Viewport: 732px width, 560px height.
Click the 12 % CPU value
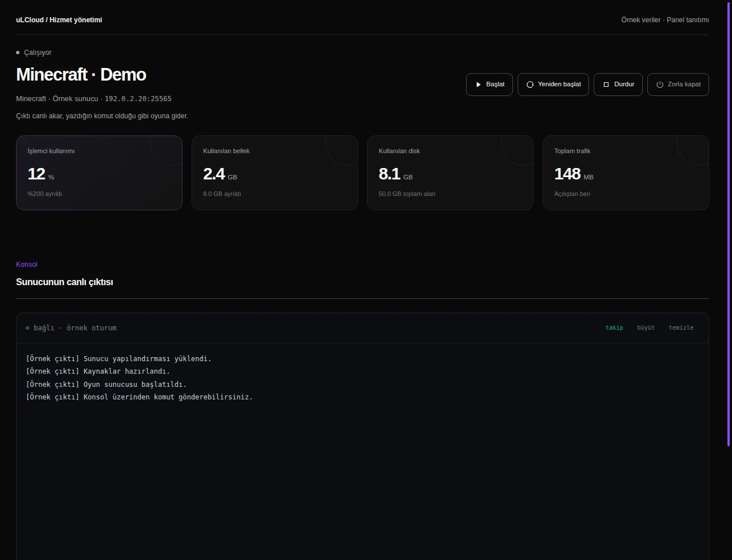point(41,174)
